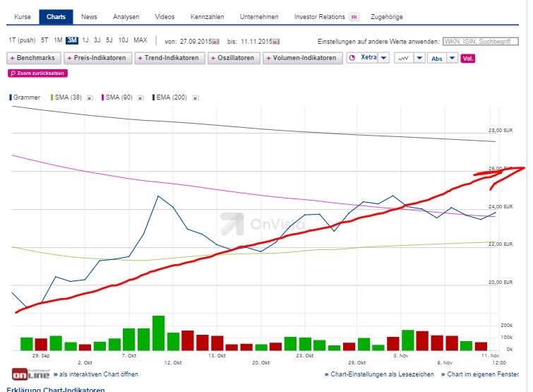Viewport: 533px width, 392px height.
Task: Click the Xetra exchange clock icon
Action: [352, 58]
